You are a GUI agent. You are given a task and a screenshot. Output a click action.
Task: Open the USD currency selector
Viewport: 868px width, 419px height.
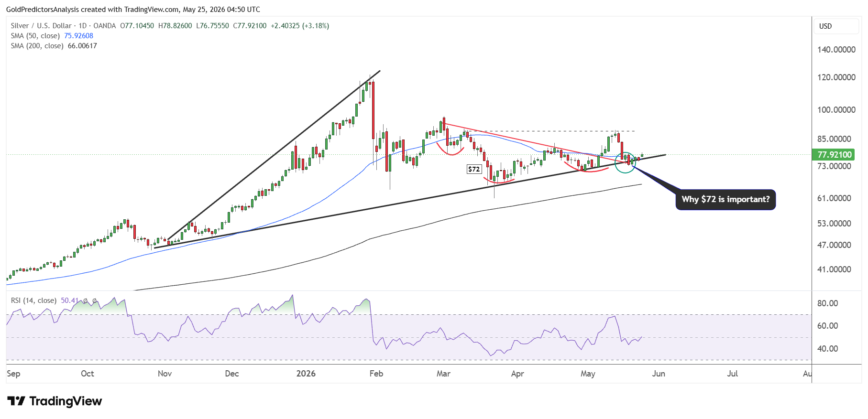click(837, 26)
